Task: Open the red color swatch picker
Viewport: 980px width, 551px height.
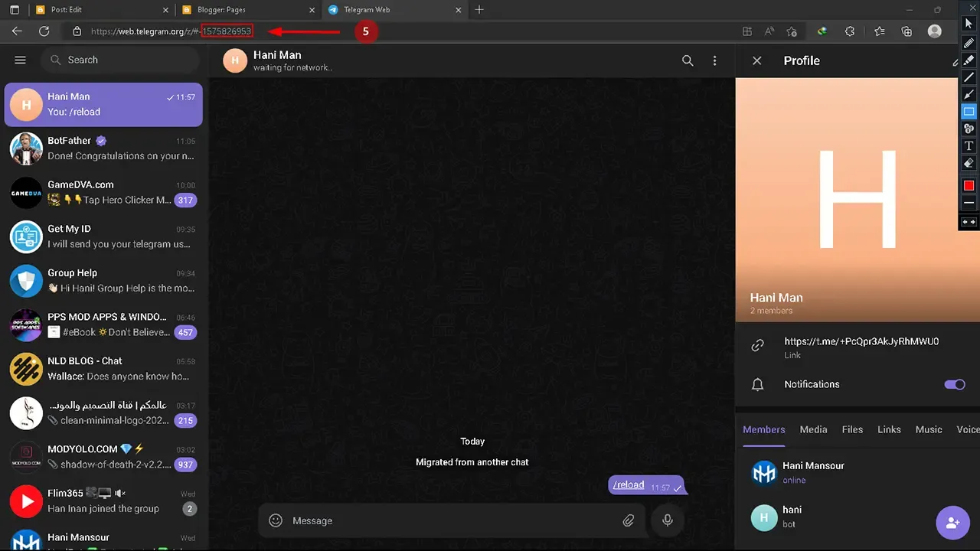Action: click(969, 185)
